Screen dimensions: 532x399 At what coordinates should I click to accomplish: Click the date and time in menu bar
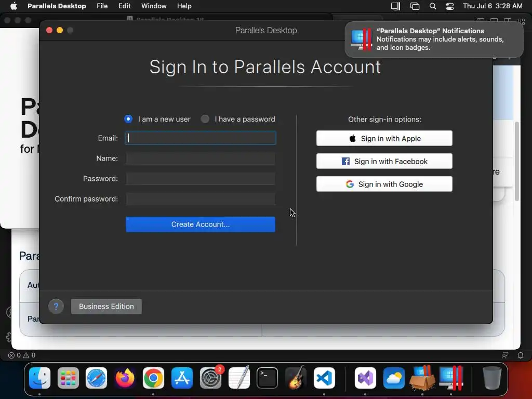pyautogui.click(x=493, y=6)
